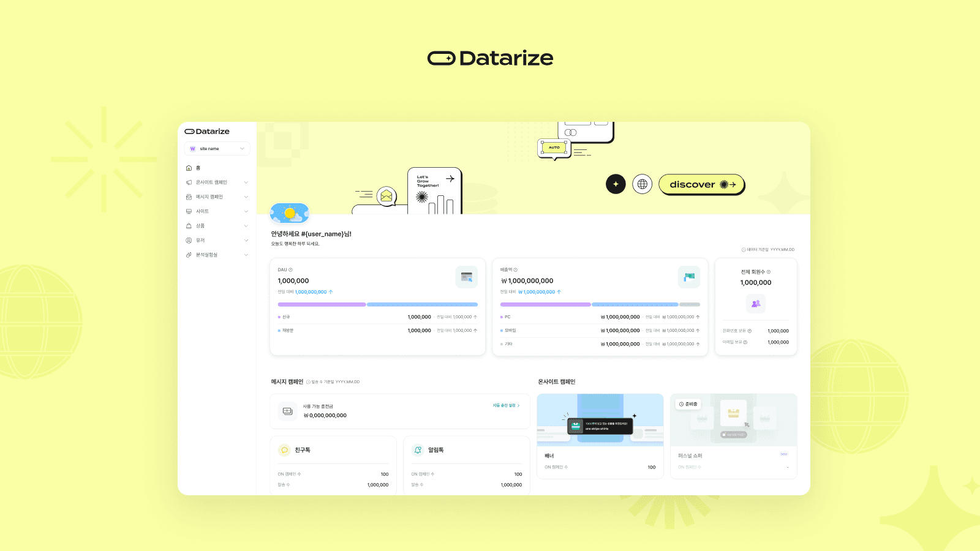
Task: Click the monitor icon for 사이트
Action: coord(189,211)
